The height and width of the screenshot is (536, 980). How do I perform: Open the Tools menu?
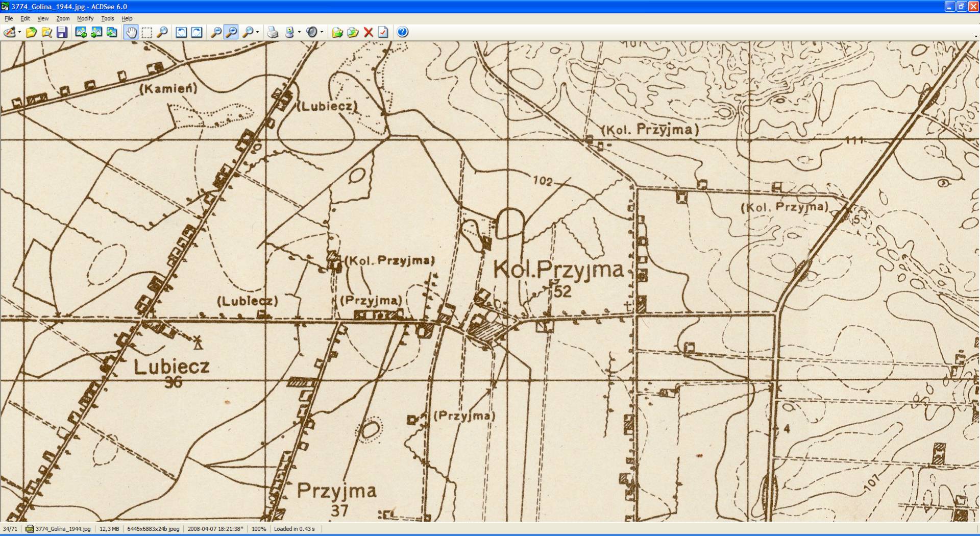coord(107,18)
